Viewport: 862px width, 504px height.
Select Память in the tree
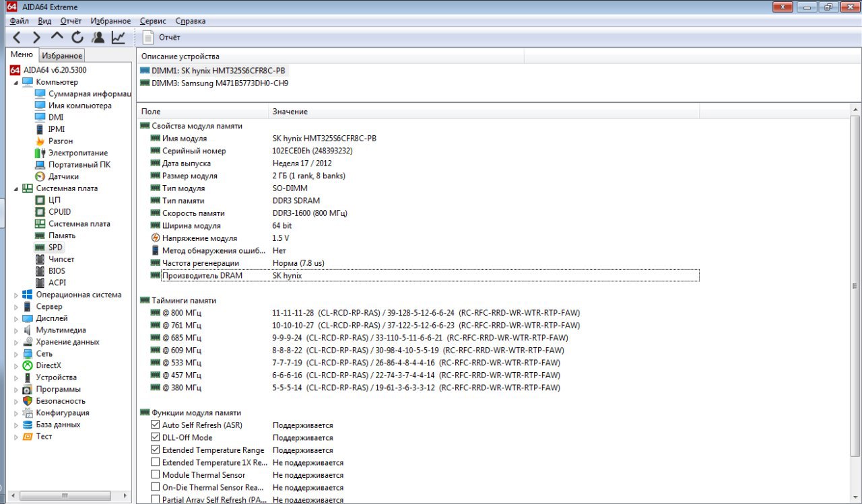point(55,236)
